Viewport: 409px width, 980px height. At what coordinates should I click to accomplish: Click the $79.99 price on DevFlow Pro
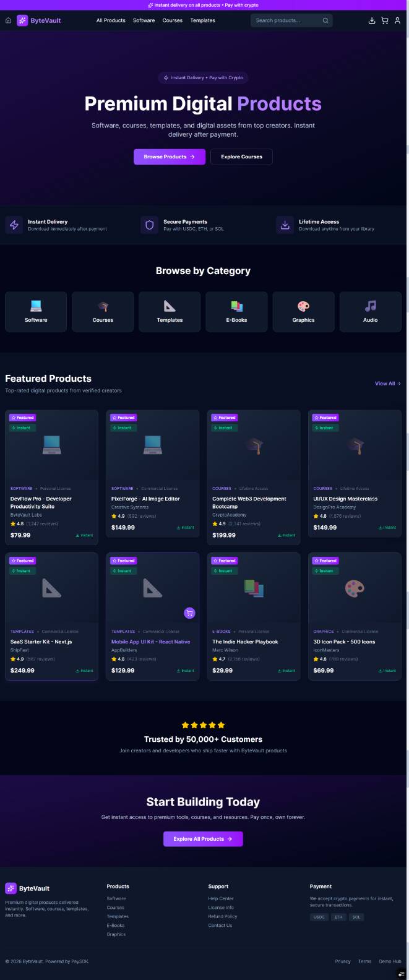coord(20,535)
